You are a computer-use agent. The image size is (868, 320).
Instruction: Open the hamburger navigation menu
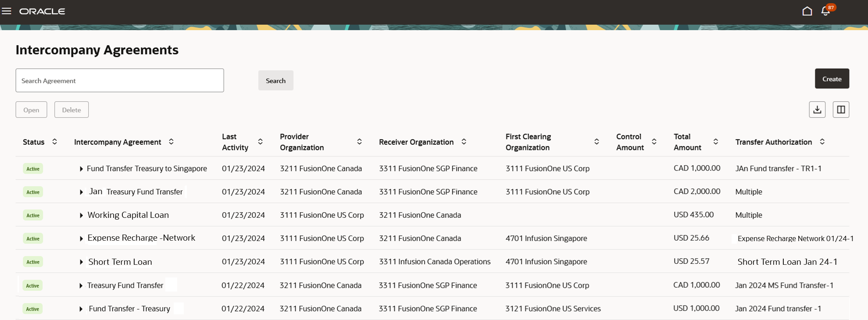point(7,11)
